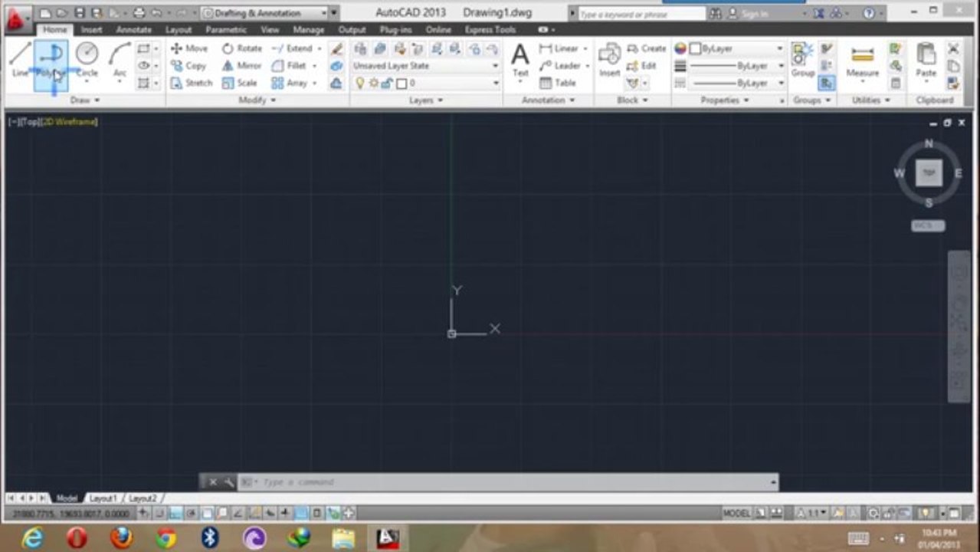Open the View ribbon tab
Image resolution: width=980 pixels, height=552 pixels.
tap(270, 30)
